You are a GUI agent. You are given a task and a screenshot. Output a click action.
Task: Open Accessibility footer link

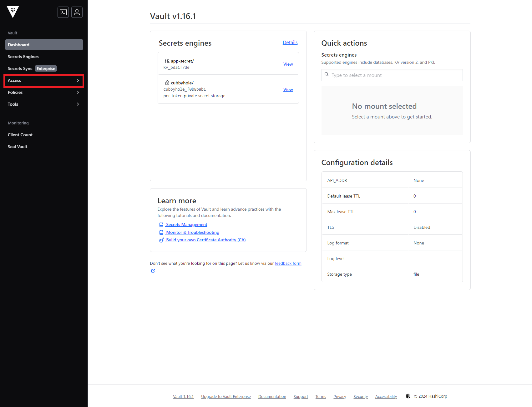click(x=386, y=396)
